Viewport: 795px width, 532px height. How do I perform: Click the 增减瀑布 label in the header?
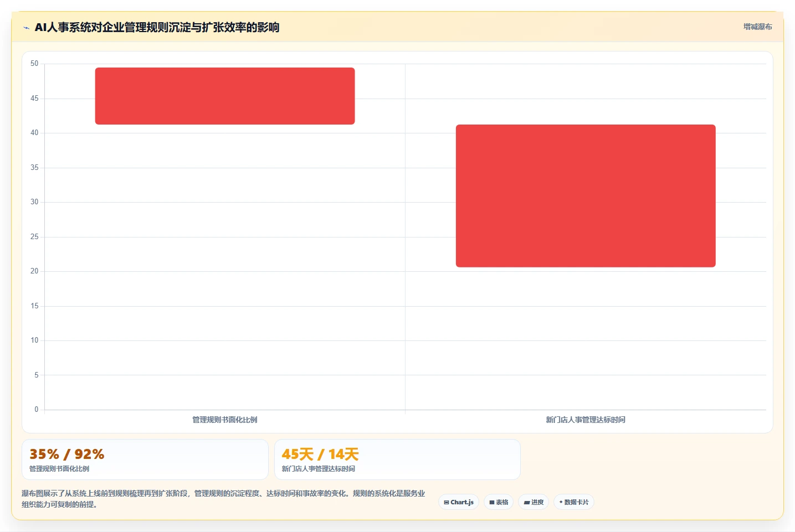click(757, 27)
